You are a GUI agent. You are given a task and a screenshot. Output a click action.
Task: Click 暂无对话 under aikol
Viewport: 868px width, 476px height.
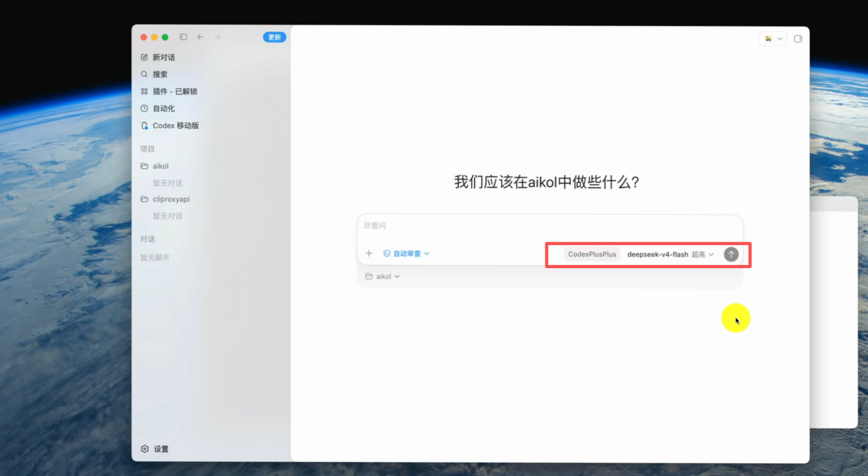[168, 183]
